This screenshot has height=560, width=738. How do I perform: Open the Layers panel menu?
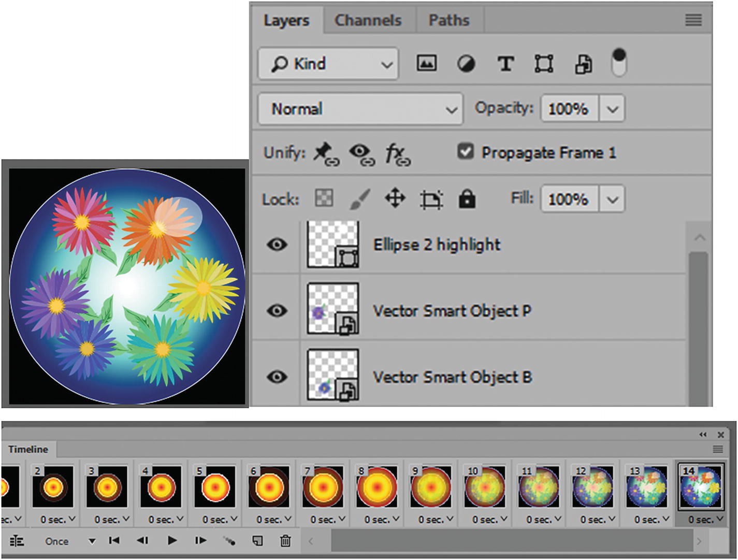(693, 20)
